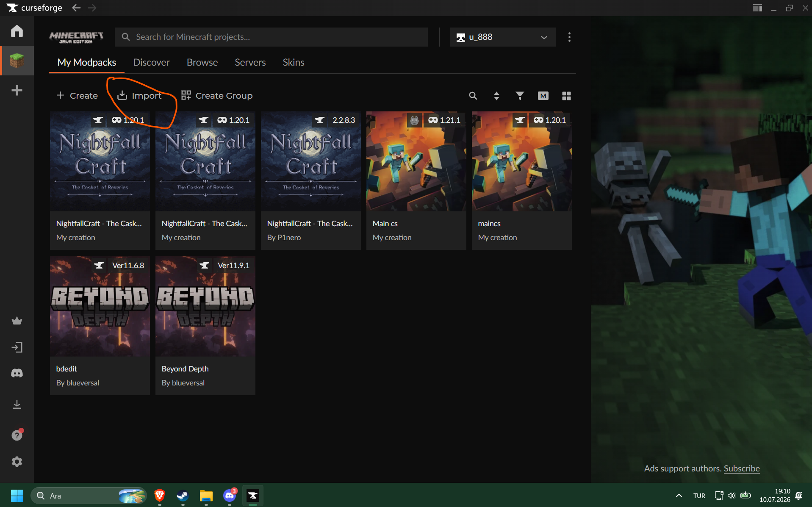Click the 'maincs' modpack title
This screenshot has height=507, width=812.
(489, 223)
